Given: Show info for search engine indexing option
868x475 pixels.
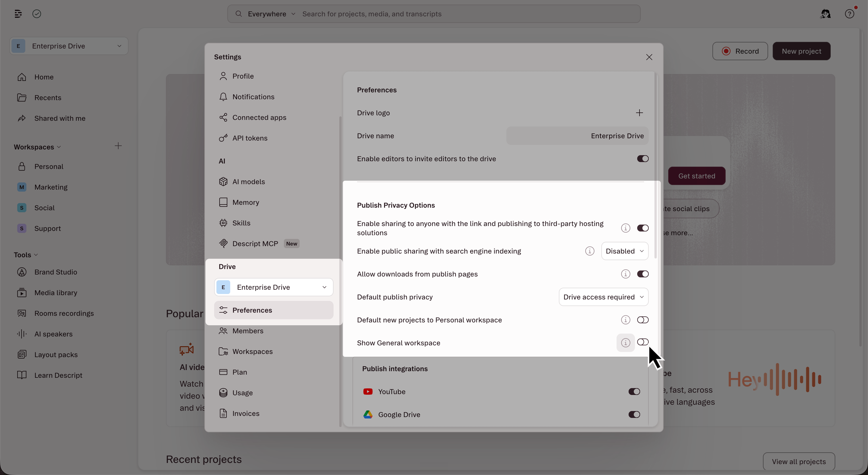Looking at the screenshot, I should [590, 251].
